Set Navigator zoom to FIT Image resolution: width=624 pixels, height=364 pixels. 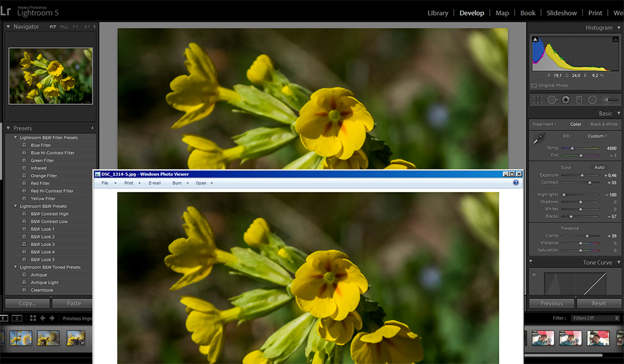[53, 27]
